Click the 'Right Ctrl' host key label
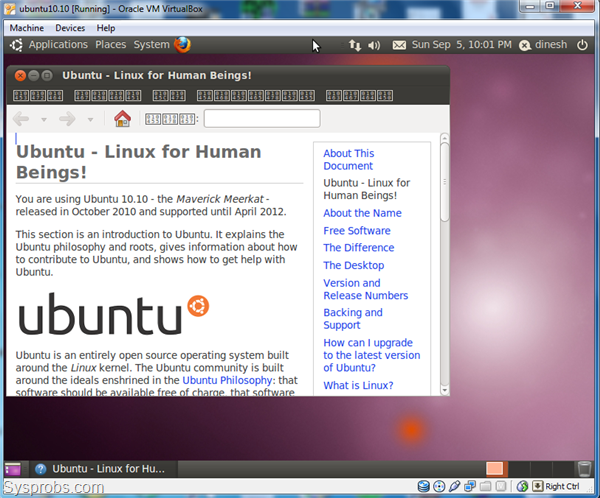Viewport: 600px width, 498px height. pos(562,486)
